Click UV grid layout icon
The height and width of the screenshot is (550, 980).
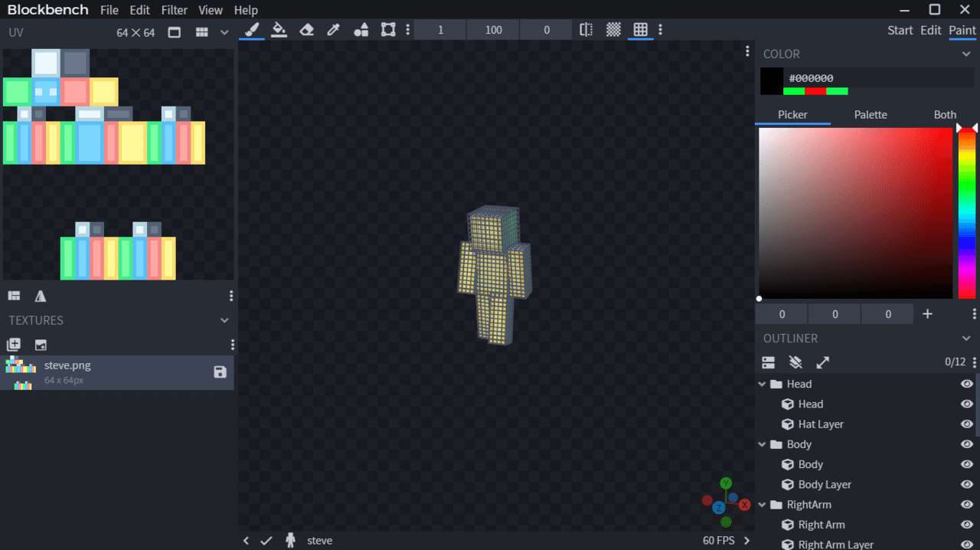point(202,32)
